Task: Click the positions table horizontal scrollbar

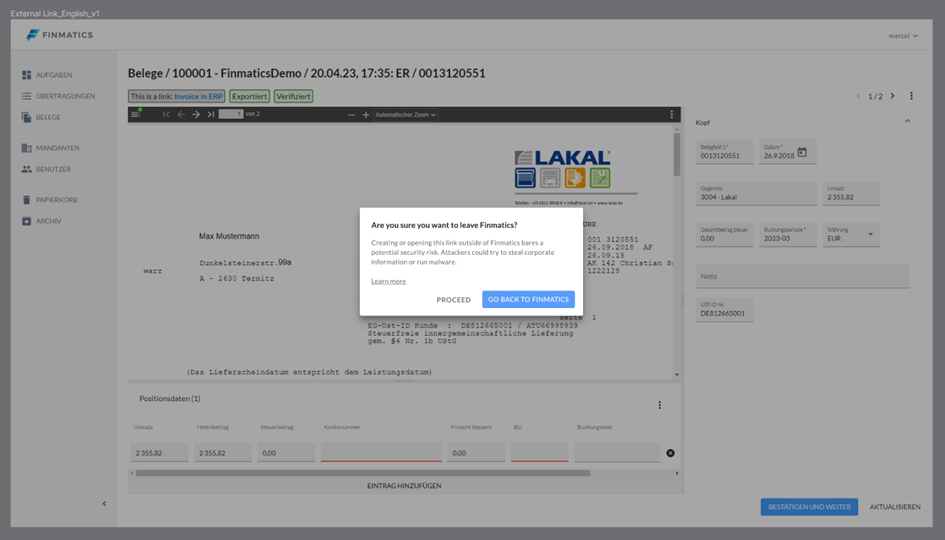Action: (363, 473)
